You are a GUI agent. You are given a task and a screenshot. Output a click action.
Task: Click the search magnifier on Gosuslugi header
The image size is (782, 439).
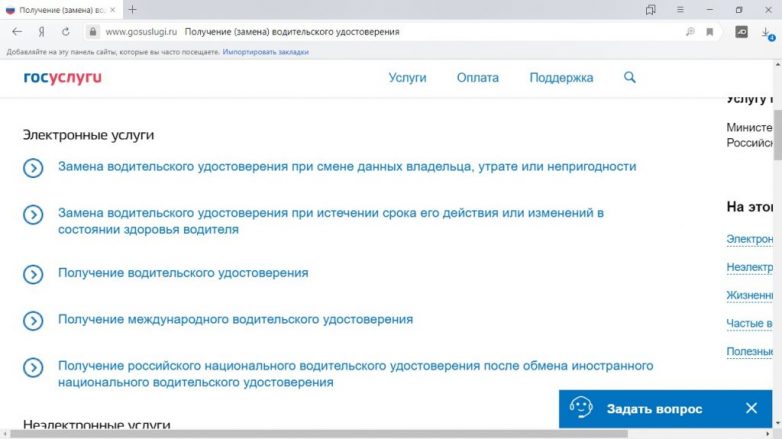629,77
